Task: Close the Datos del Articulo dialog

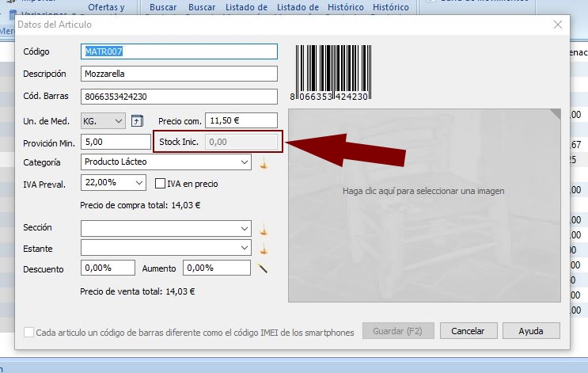Action: click(x=558, y=25)
